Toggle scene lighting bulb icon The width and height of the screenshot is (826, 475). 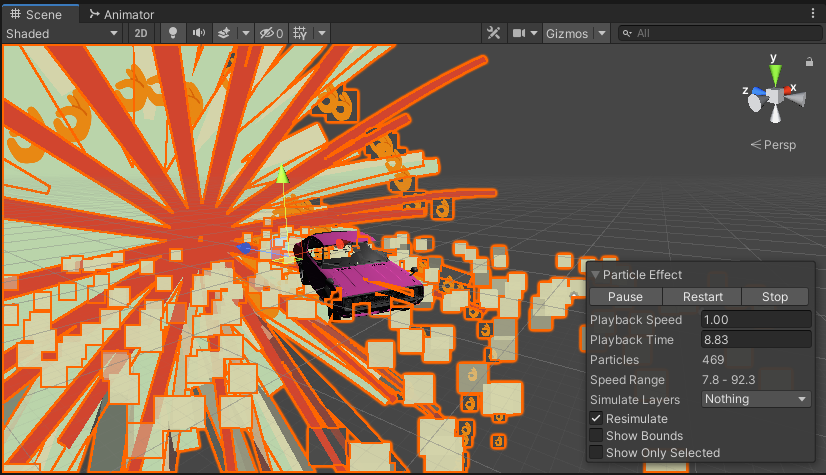tap(172, 33)
